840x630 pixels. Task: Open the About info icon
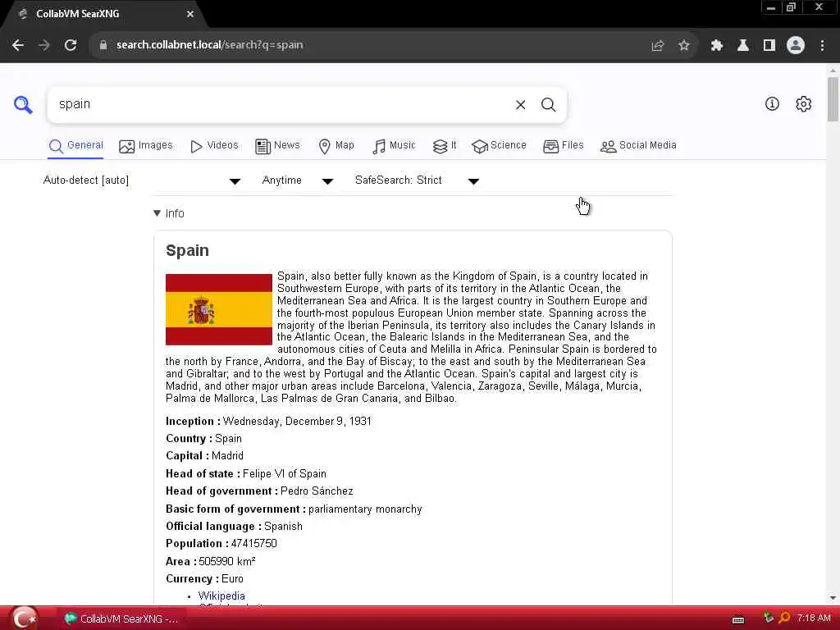[x=772, y=104]
